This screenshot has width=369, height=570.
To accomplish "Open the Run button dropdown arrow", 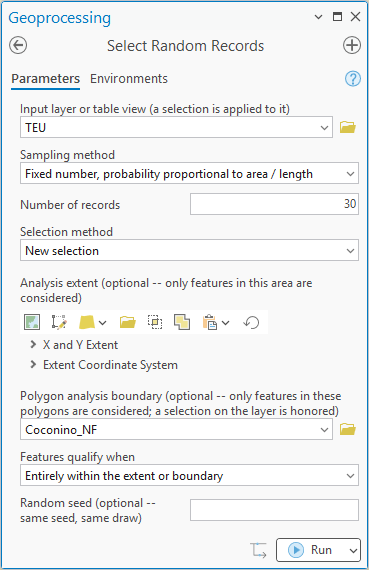I will pos(353,550).
